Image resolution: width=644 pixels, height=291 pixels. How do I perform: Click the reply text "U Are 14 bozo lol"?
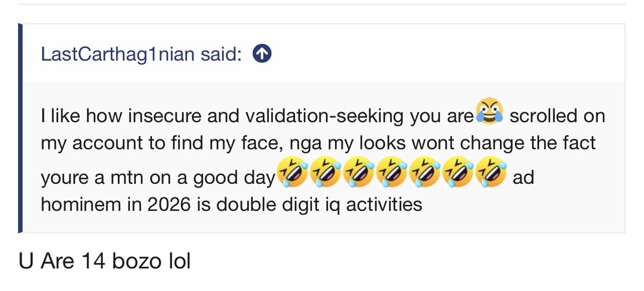(x=105, y=261)
